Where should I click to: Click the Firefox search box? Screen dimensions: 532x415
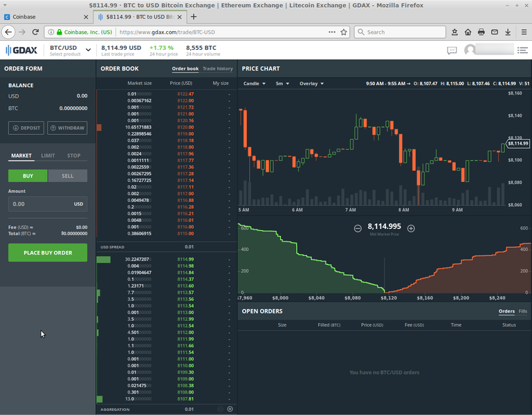400,32
